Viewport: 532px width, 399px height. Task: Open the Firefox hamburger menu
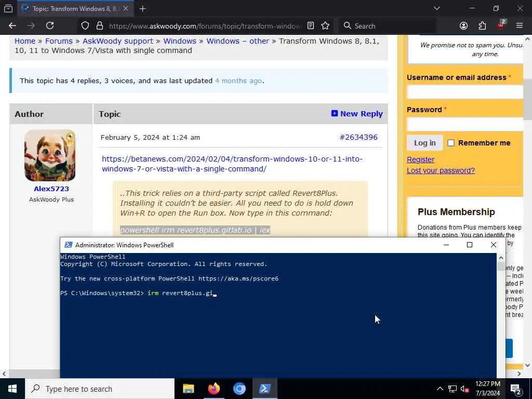[520, 26]
